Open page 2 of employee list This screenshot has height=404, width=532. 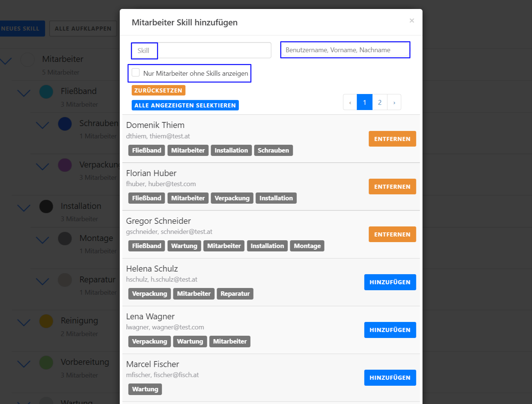[380, 102]
